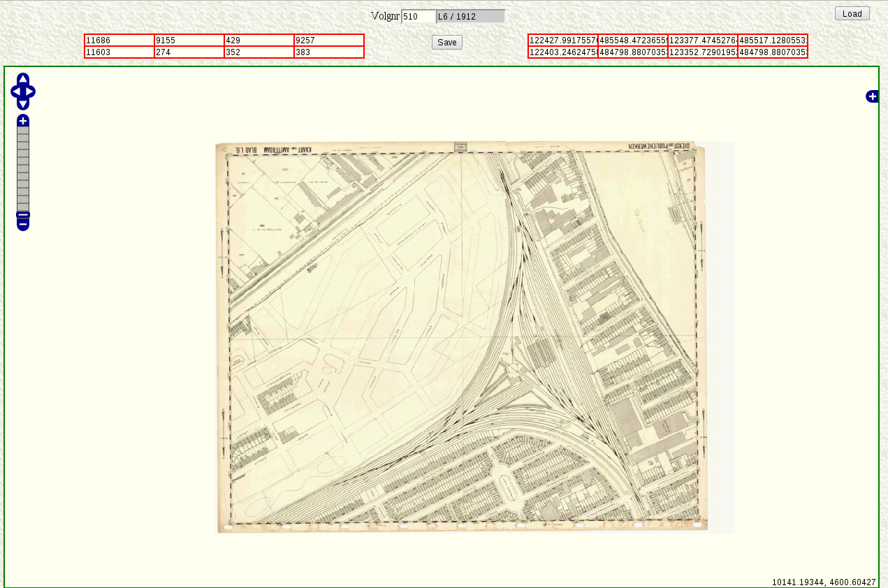Image resolution: width=888 pixels, height=588 pixels.
Task: Pan the map up with the arrow
Action: coord(23,79)
